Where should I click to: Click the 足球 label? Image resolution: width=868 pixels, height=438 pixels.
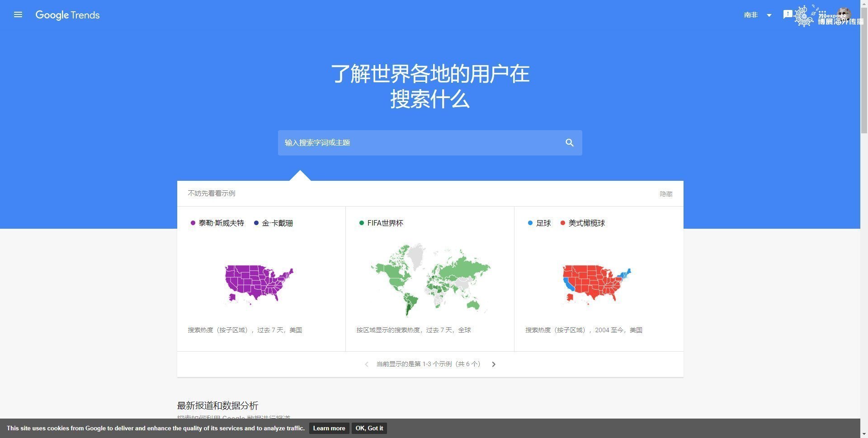(543, 223)
